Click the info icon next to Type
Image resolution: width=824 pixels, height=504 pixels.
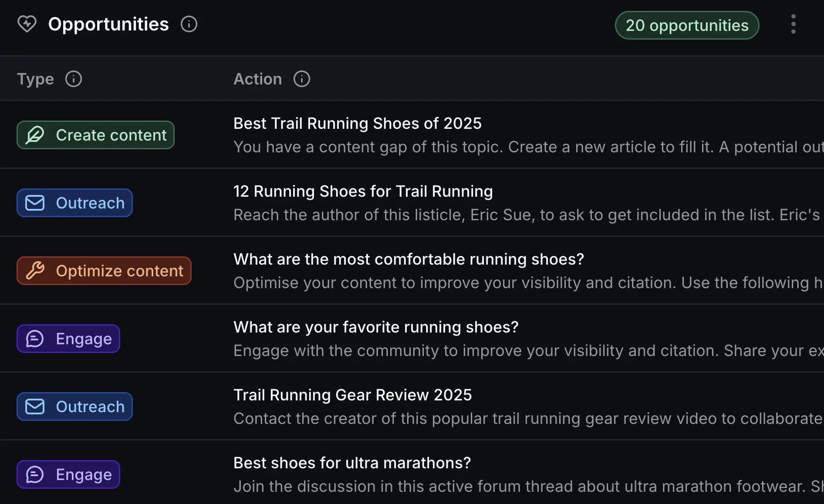[x=74, y=79]
